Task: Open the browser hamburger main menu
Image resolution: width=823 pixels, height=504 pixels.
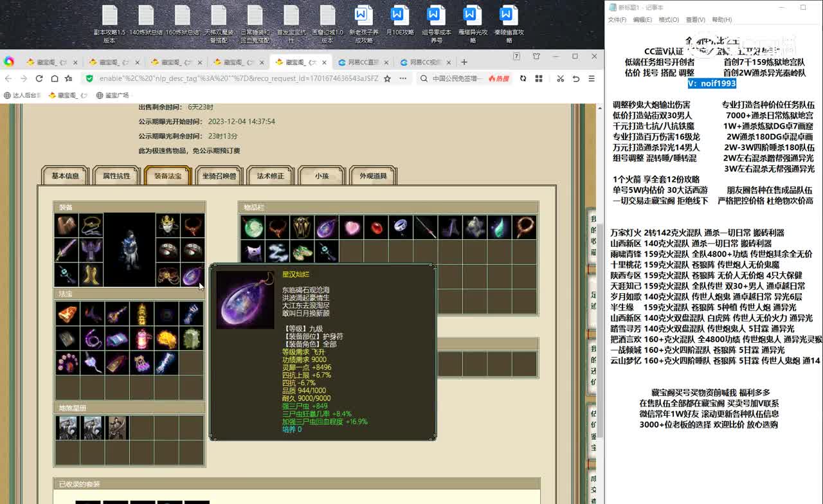Action: (x=592, y=78)
